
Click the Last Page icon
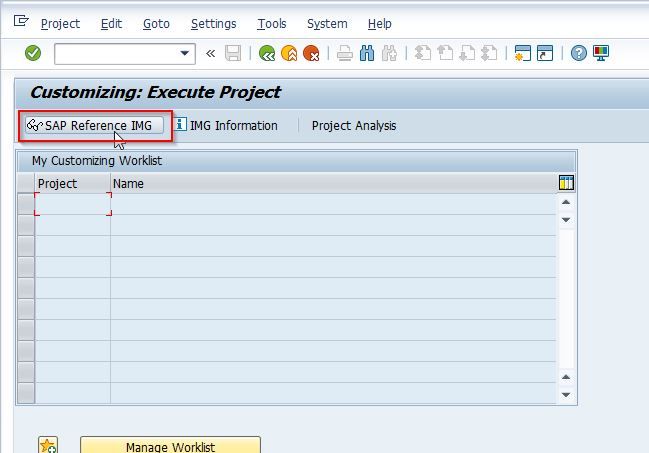489,53
